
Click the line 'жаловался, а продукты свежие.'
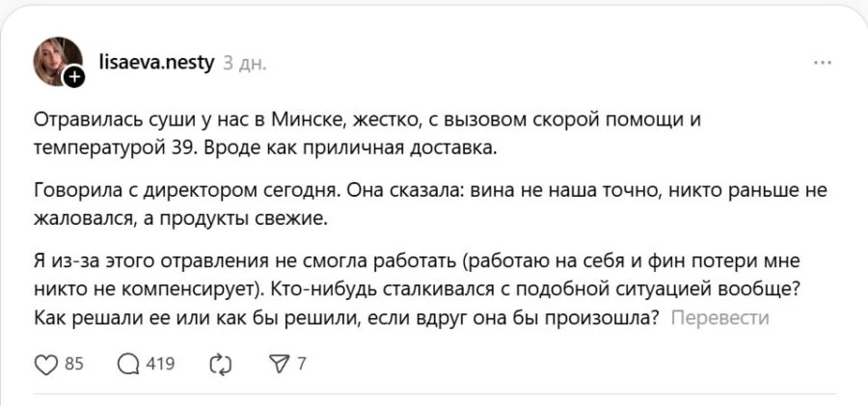(181, 218)
